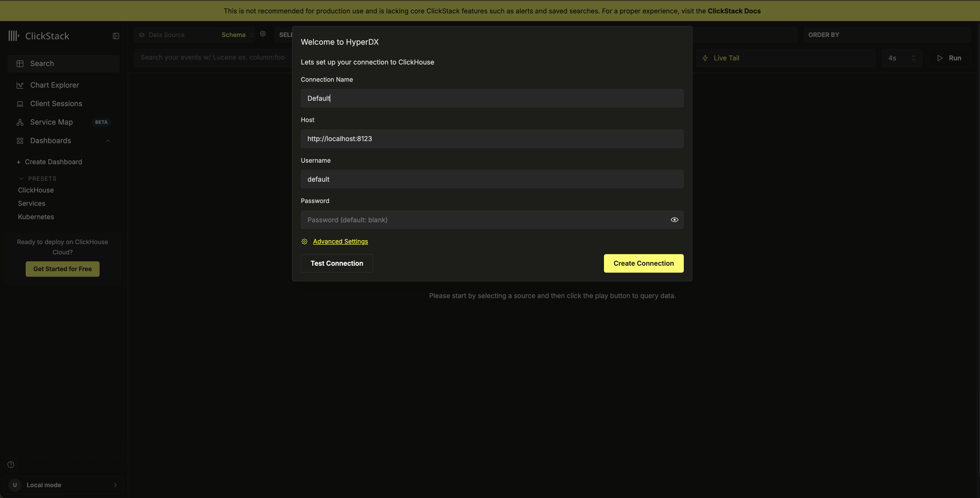Open the ClickStack Docs link in the banner

[x=734, y=11]
